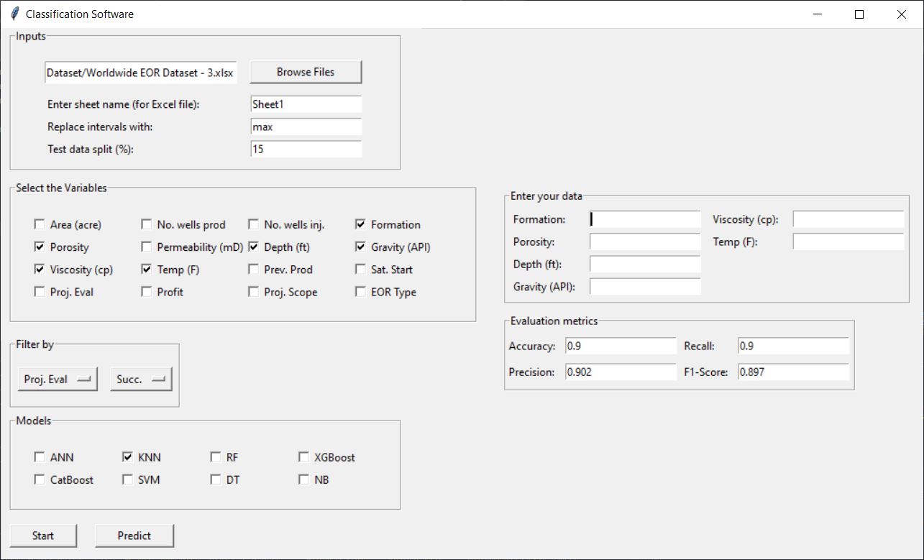Click the Predict button
Viewport: 924px width, 560px height.
click(134, 536)
